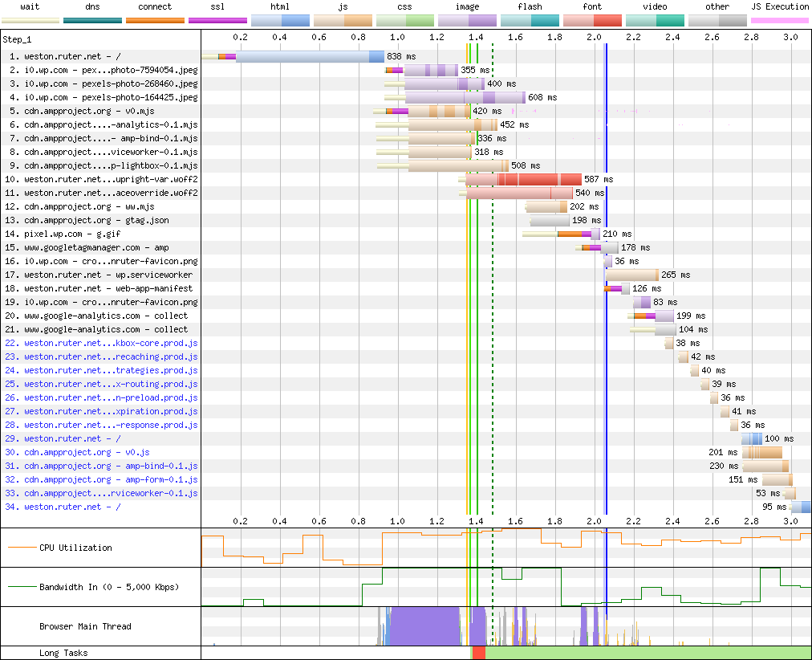Click the ssl legend color bar
Viewport: 812px width, 660px height.
click(217, 20)
